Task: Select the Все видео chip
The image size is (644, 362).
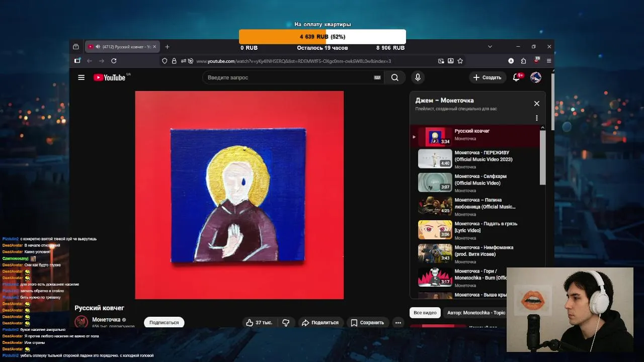Action: click(x=425, y=313)
